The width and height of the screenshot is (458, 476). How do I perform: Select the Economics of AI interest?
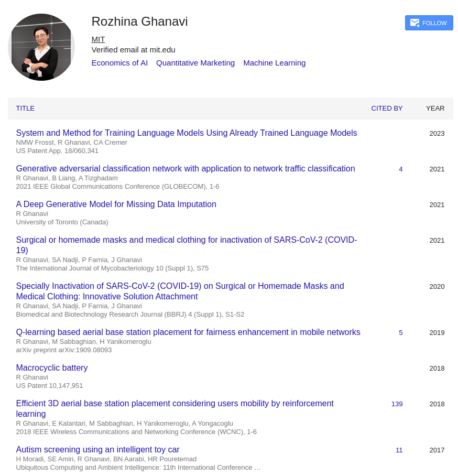tap(119, 63)
